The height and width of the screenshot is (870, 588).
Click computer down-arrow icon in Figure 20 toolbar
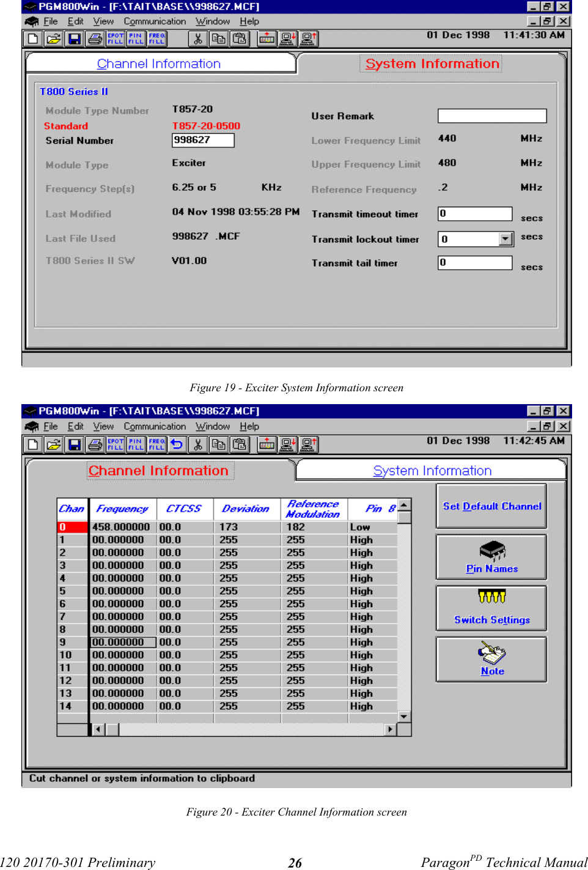click(287, 444)
